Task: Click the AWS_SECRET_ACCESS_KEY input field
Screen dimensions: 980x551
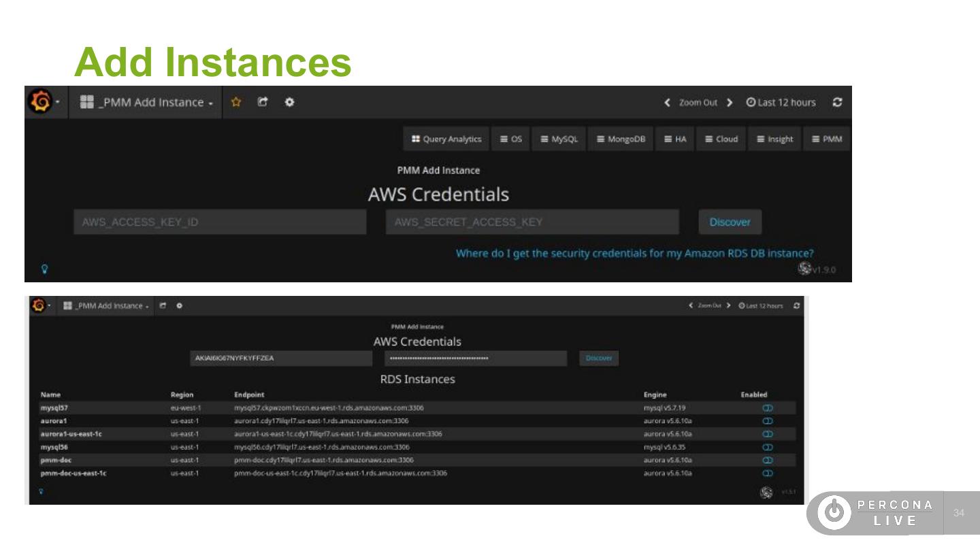Action: coord(532,222)
